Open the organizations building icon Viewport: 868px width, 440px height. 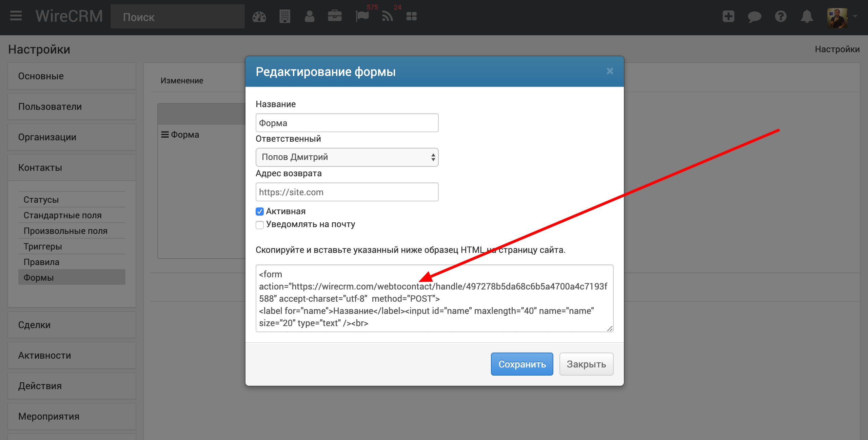tap(284, 17)
